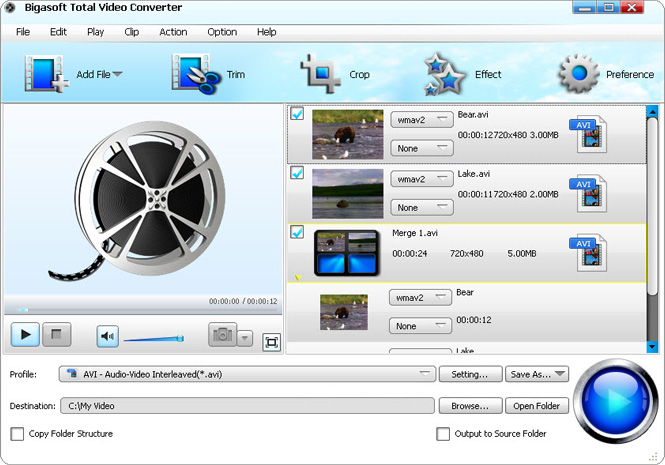Open wmav2 audio dropdown for Lake.avi
Image resolution: width=665 pixels, height=465 pixels.
(x=422, y=179)
